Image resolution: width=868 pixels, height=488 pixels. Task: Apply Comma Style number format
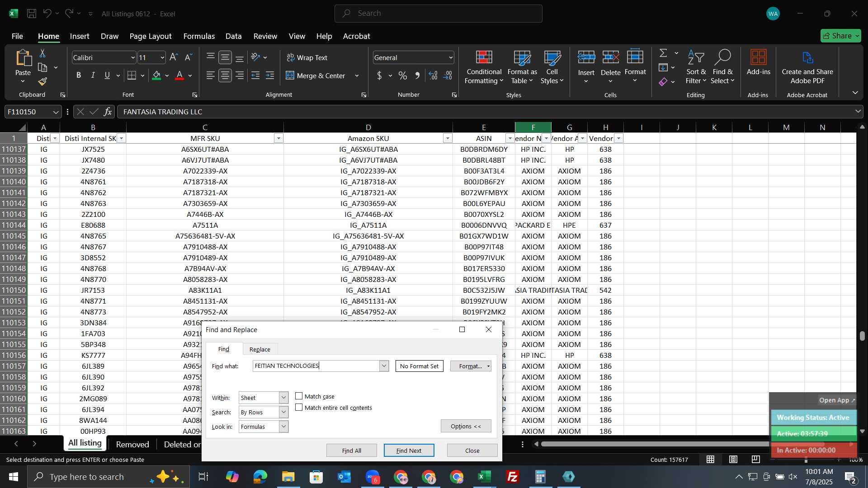coord(417,75)
